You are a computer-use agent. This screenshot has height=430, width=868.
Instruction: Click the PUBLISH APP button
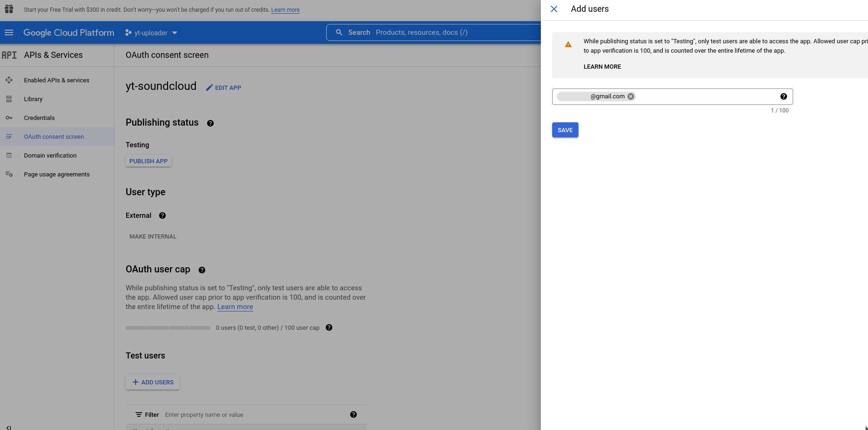[x=148, y=161]
